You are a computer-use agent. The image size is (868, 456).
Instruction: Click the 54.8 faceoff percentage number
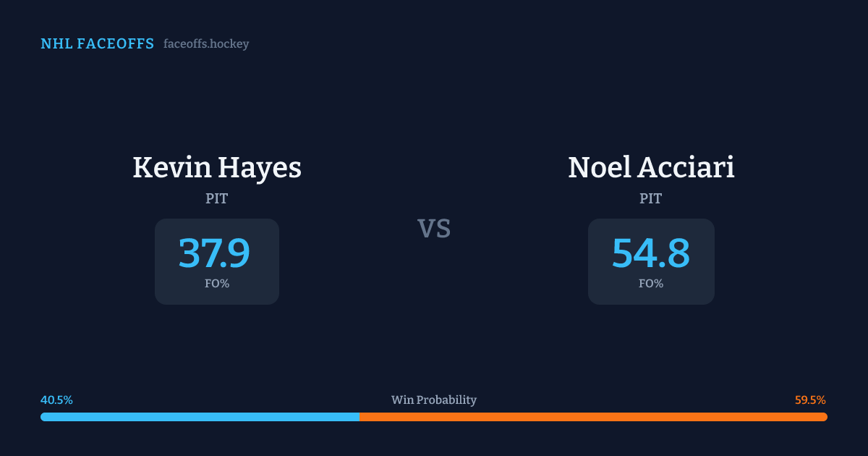click(650, 253)
